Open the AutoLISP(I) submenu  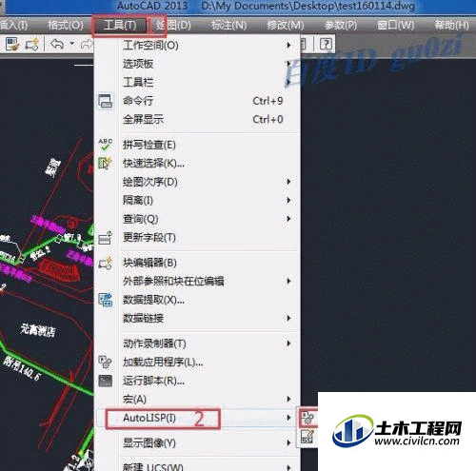click(x=197, y=419)
